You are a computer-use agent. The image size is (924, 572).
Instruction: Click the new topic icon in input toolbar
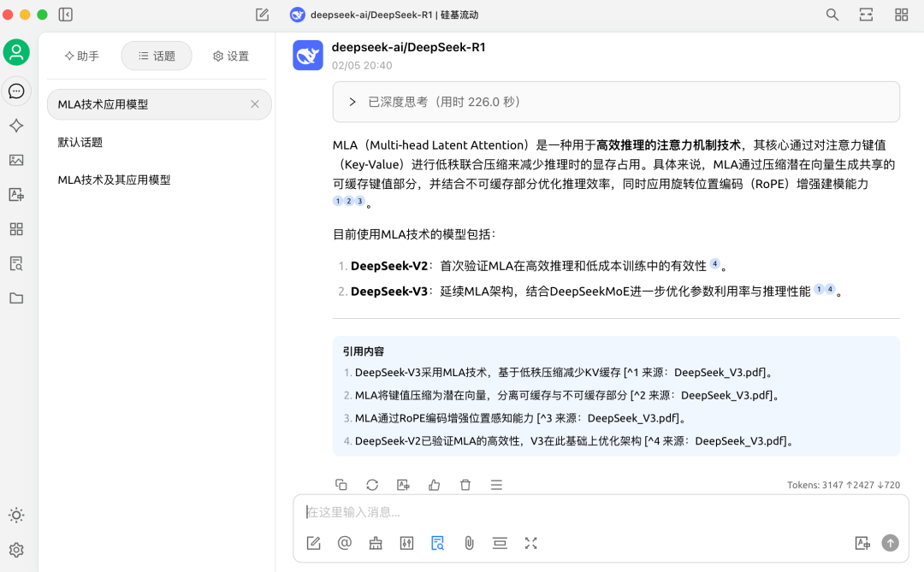(313, 543)
